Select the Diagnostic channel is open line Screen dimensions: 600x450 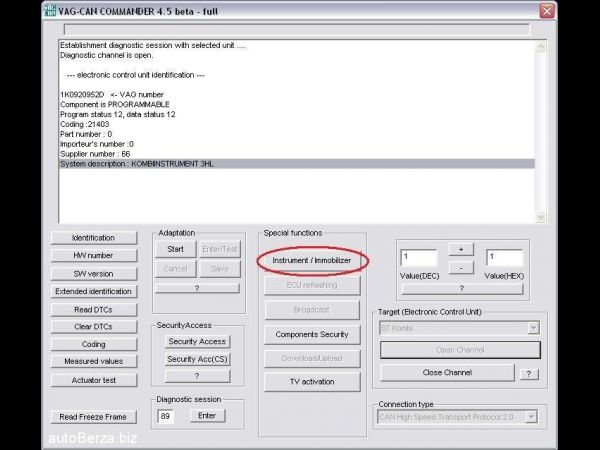(297, 55)
